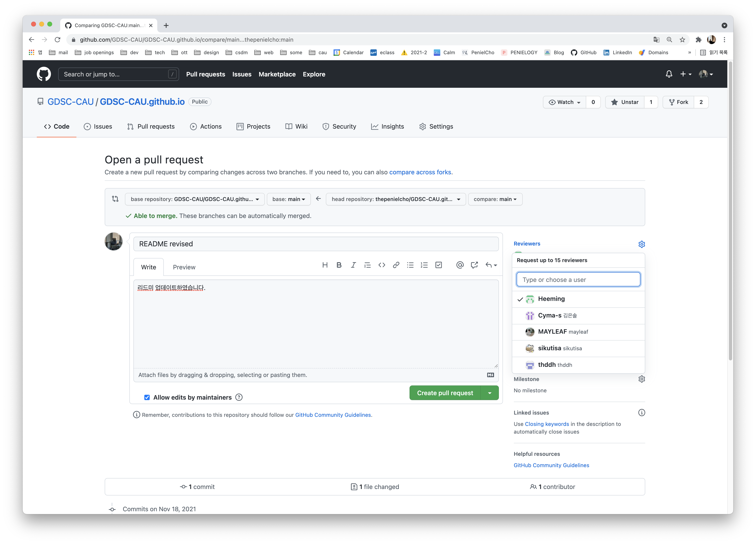This screenshot has width=756, height=544.
Task: Toggle italic text formatting
Action: (353, 265)
